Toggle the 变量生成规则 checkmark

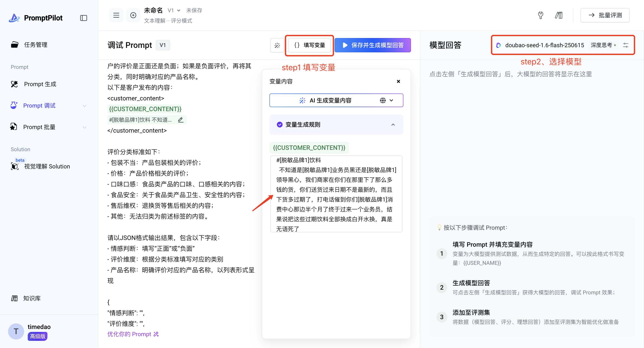[280, 125]
